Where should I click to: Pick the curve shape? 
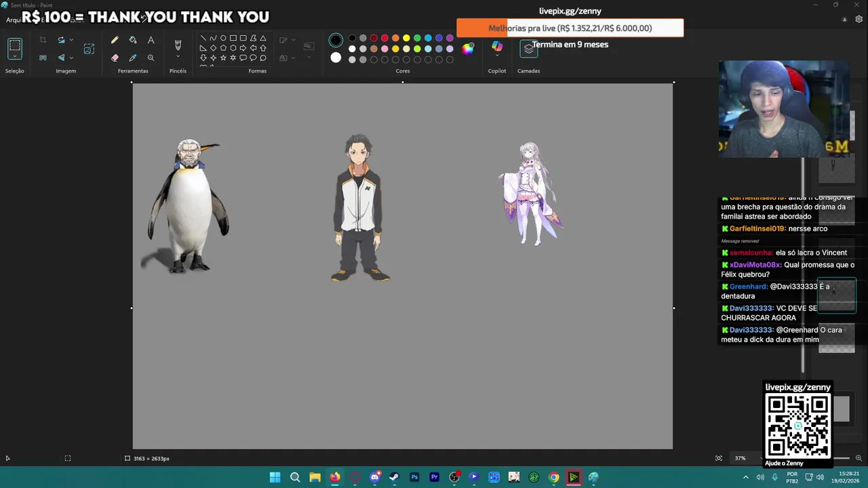[x=213, y=38]
